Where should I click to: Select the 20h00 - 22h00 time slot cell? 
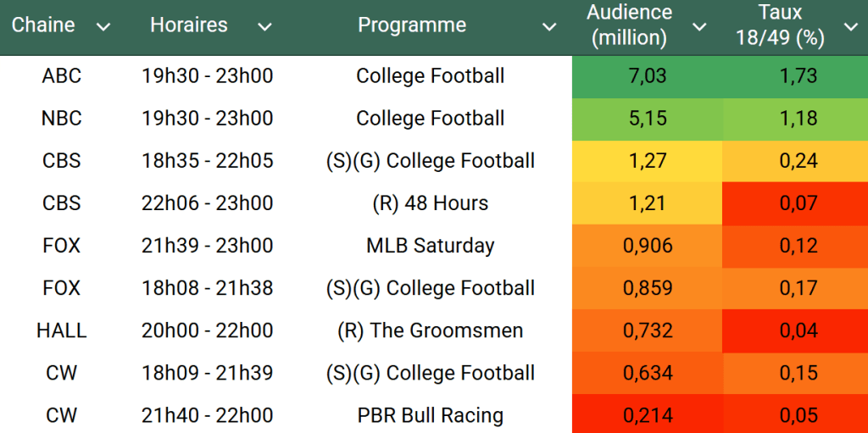coord(208,330)
